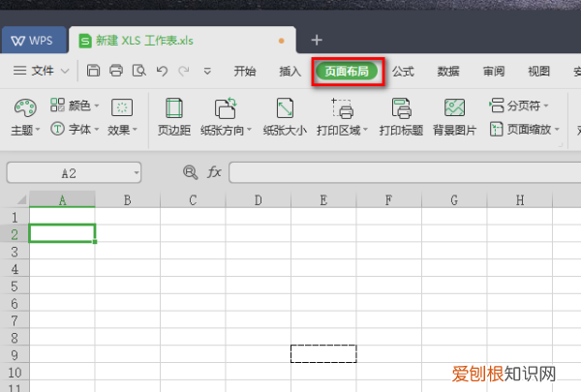Open the 效果 effects button
Viewport: 581px width, 392px height.
pos(122,117)
